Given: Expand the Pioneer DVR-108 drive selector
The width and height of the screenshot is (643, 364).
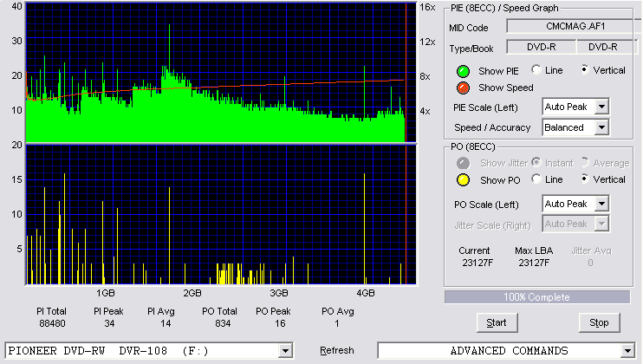Looking at the screenshot, I should tap(285, 351).
